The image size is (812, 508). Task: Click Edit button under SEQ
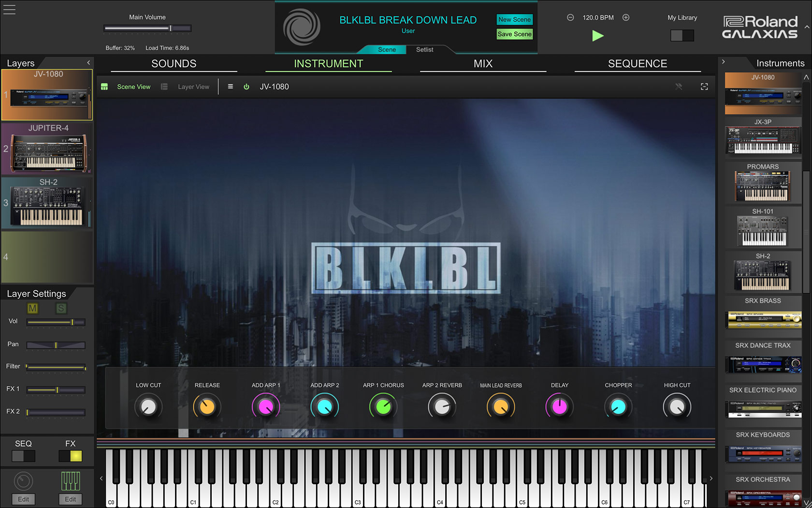click(23, 499)
